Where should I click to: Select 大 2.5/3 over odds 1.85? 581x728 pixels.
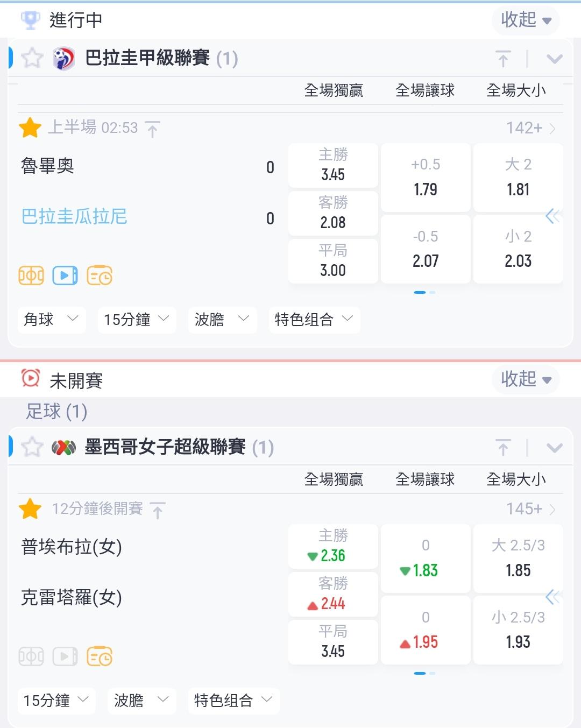pos(518,559)
